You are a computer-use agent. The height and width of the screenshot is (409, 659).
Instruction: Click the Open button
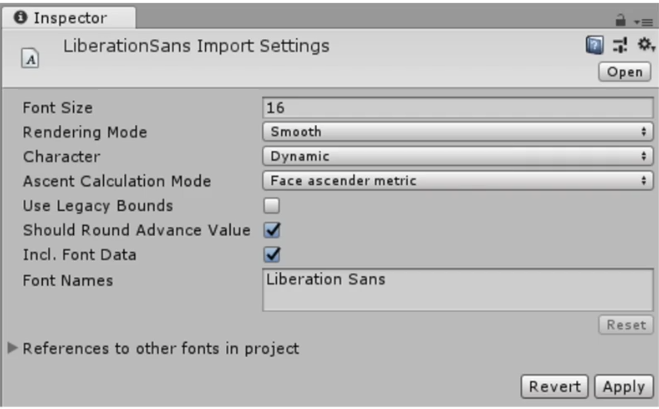click(x=625, y=72)
